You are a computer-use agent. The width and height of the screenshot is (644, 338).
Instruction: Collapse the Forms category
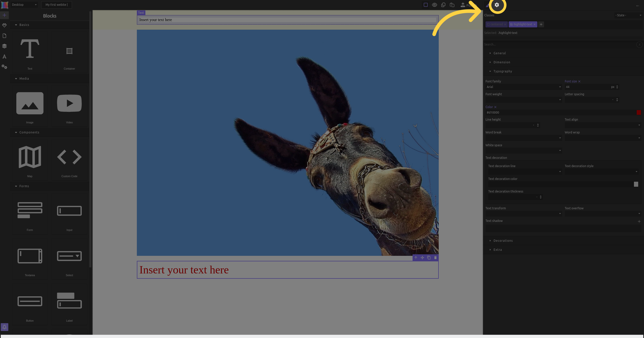click(x=50, y=186)
